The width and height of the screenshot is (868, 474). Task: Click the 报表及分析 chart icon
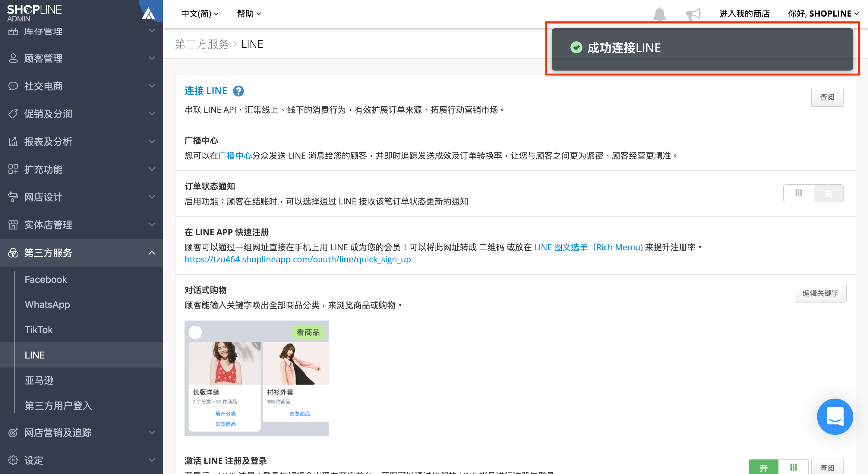coord(13,141)
